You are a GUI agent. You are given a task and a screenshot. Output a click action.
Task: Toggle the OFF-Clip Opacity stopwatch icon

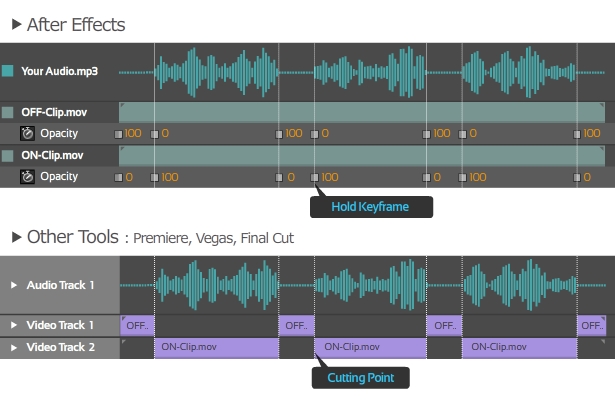pyautogui.click(x=27, y=133)
